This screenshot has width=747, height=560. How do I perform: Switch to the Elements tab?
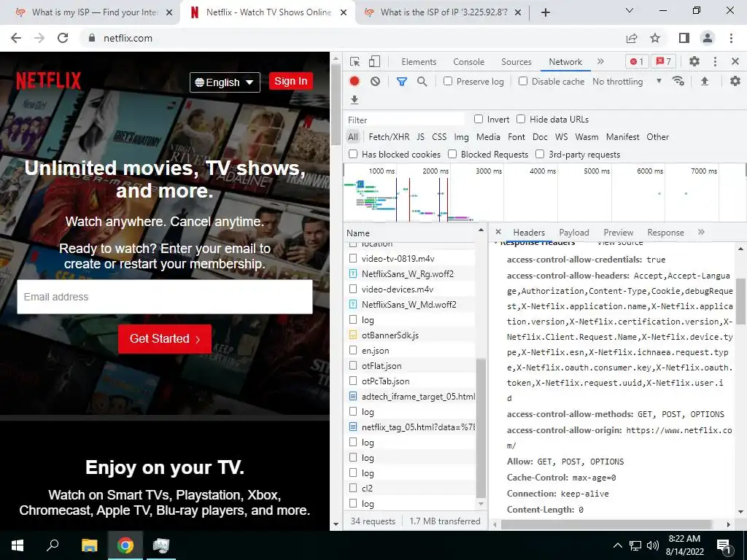point(419,62)
